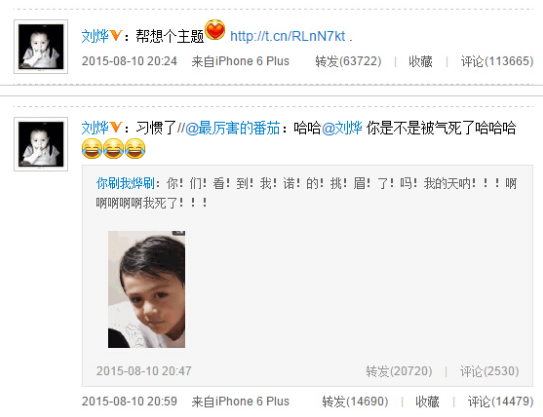The image size is (543, 417).
Task: Enlarge the child photo thumbnail in the quoted post
Action: tap(146, 289)
